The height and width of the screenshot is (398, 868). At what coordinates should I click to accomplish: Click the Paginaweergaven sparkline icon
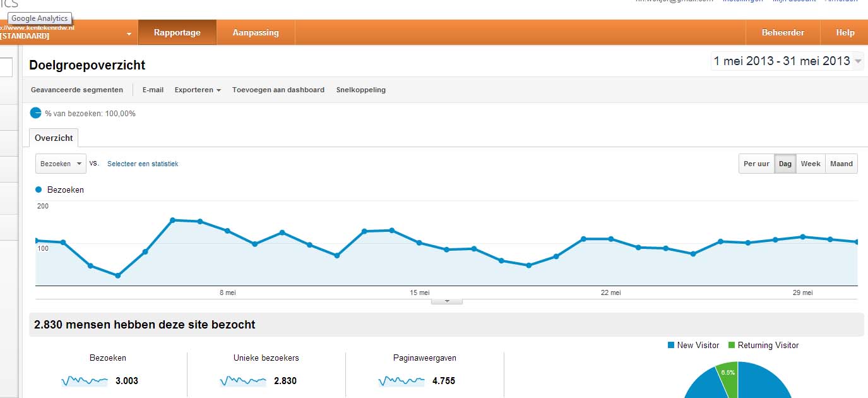coord(401,381)
